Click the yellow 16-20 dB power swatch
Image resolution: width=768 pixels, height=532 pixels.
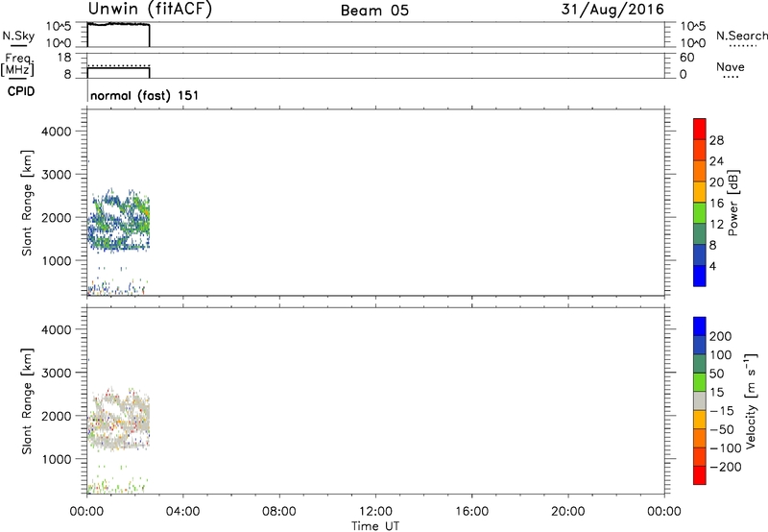pos(700,192)
